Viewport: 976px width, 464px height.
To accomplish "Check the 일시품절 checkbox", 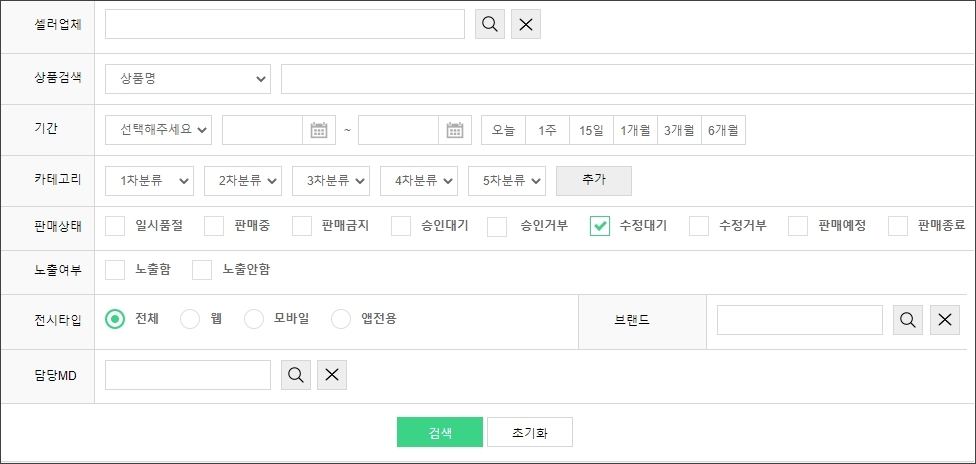I will (x=115, y=226).
